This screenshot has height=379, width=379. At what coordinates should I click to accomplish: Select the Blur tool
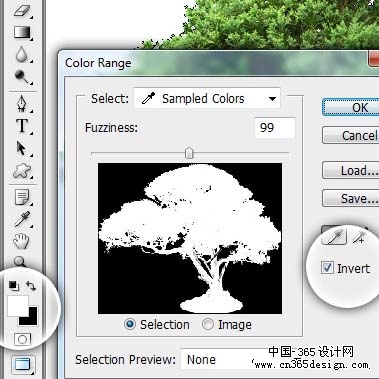(22, 54)
